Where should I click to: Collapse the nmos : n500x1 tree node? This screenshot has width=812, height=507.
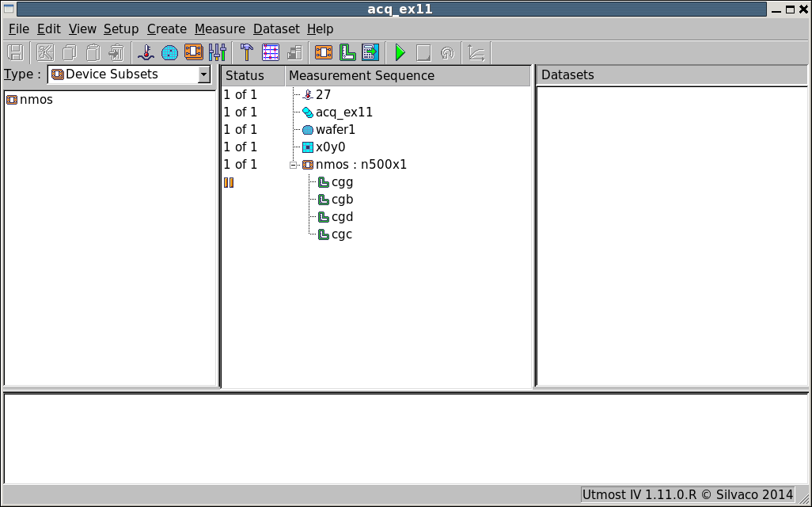pos(293,165)
